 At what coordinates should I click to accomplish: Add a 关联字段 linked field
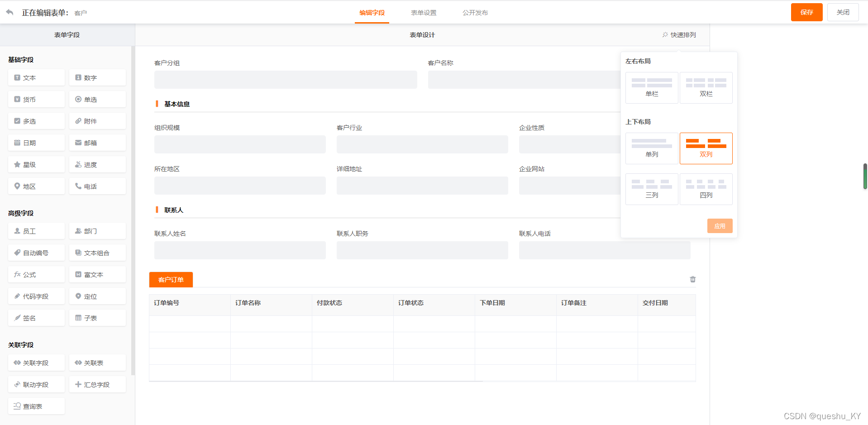pyautogui.click(x=36, y=363)
